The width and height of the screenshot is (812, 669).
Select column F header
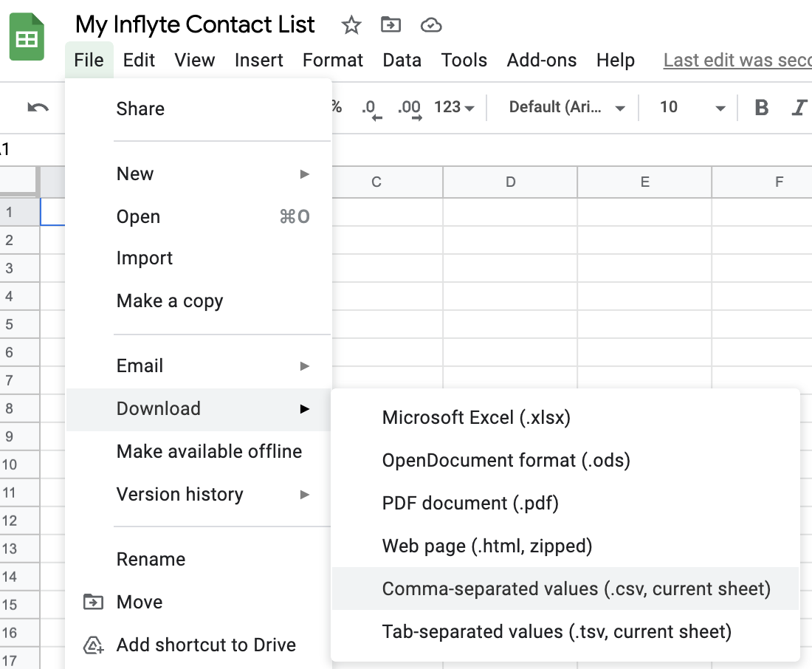tap(763, 182)
